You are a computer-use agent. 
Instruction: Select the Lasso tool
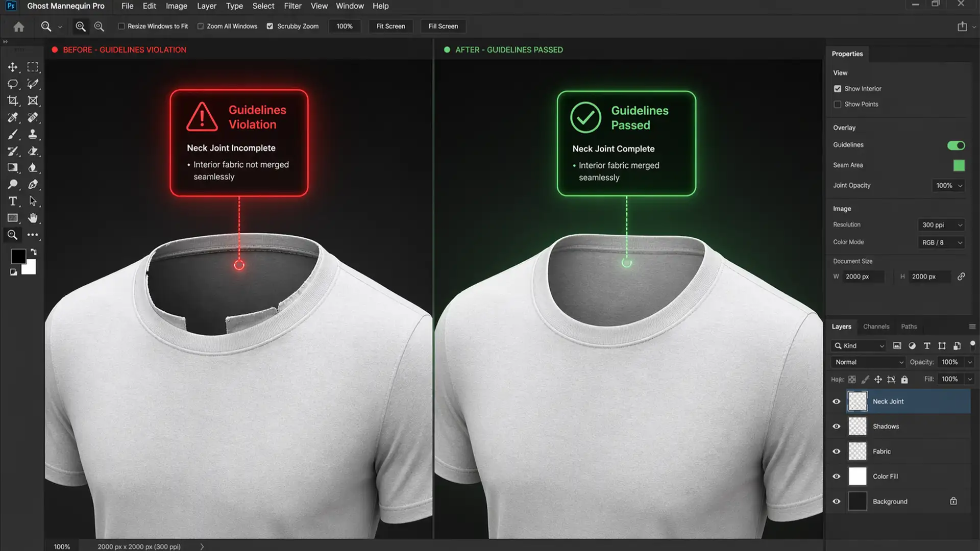point(13,84)
